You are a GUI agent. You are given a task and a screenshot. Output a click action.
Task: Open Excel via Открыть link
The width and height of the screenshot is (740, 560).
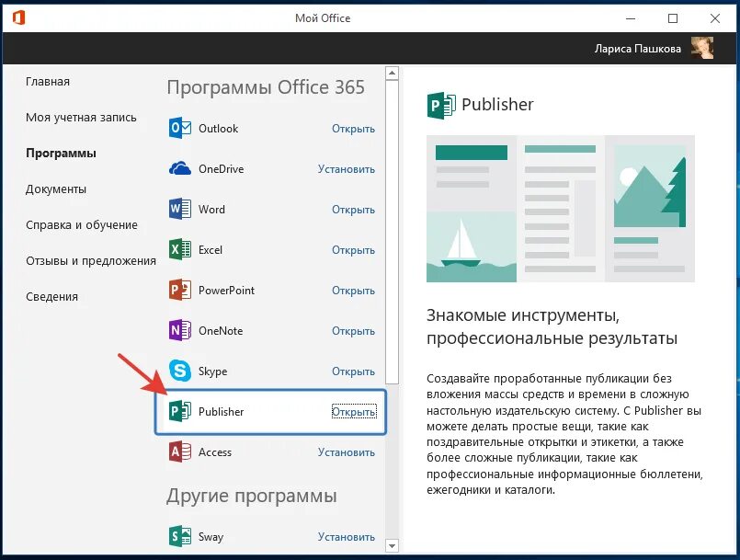(x=353, y=250)
